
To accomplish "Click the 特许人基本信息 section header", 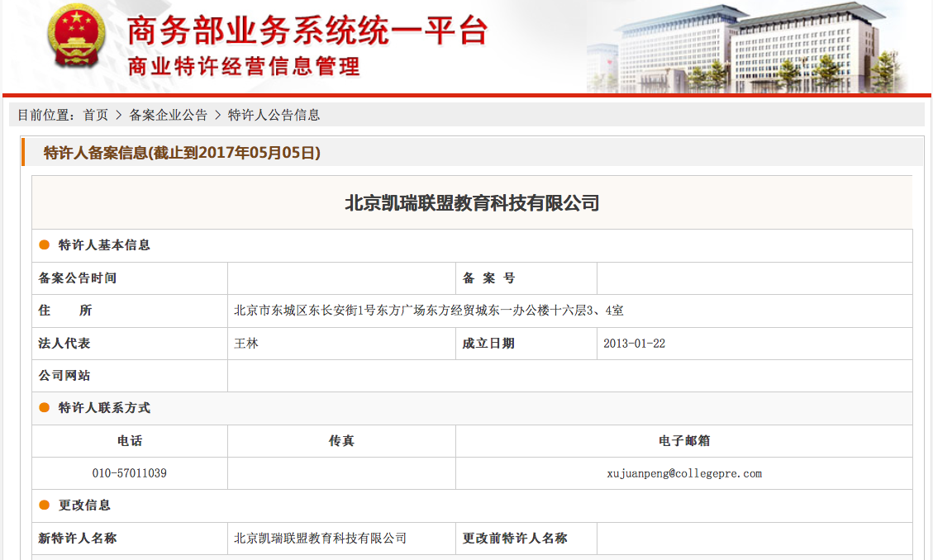I will coord(104,245).
